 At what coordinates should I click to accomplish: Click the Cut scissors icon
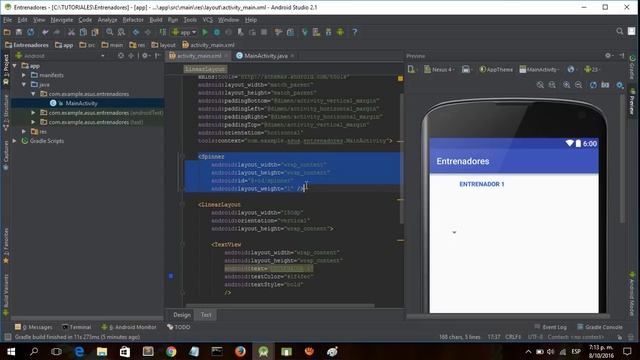tap(71, 32)
